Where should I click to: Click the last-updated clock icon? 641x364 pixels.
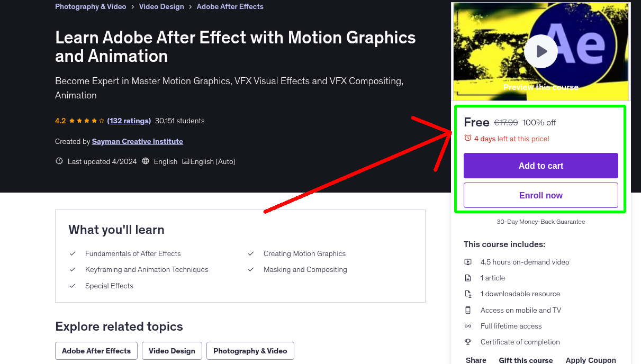coord(59,161)
